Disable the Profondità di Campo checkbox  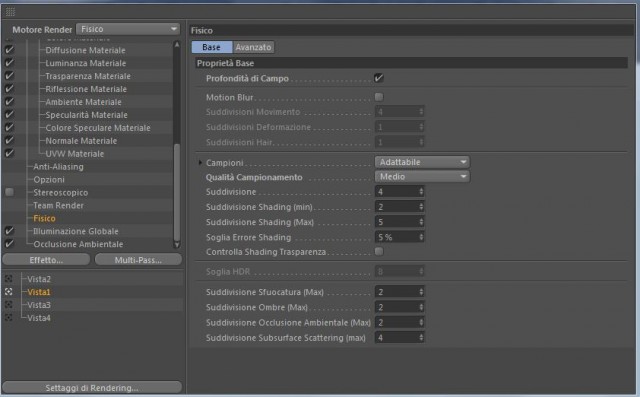click(379, 78)
